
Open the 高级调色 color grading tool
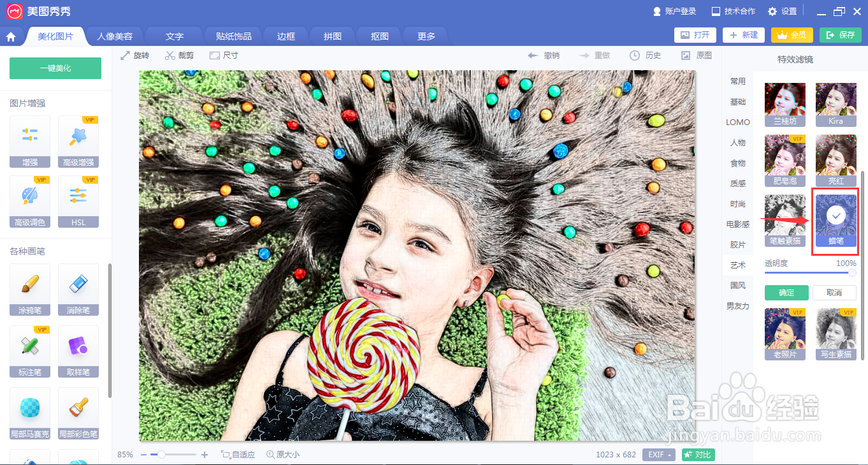[30, 202]
